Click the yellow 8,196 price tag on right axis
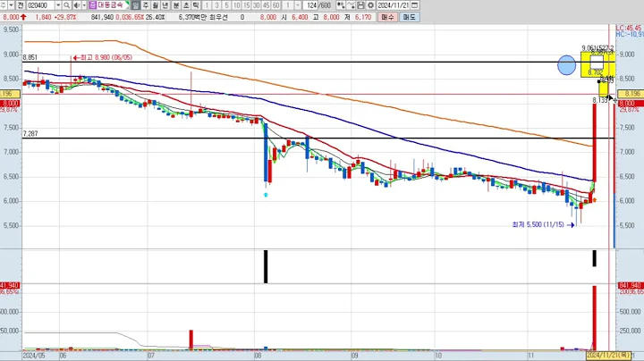This screenshot has height=361, width=644. (x=630, y=94)
